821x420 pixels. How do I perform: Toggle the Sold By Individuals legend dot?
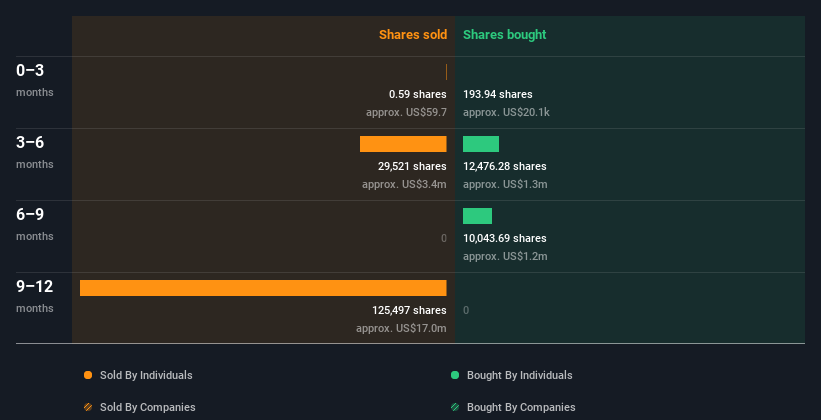[x=88, y=375]
